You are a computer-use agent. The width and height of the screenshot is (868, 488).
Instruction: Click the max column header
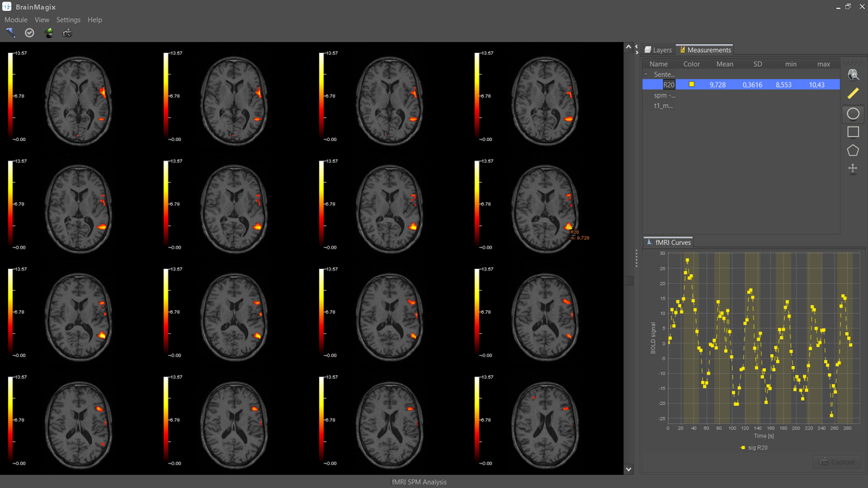(x=824, y=64)
